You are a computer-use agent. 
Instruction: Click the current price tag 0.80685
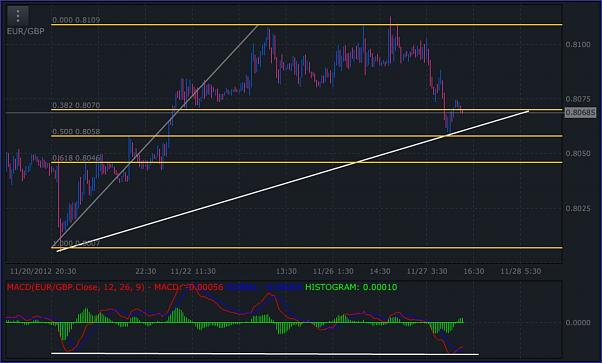pos(580,113)
